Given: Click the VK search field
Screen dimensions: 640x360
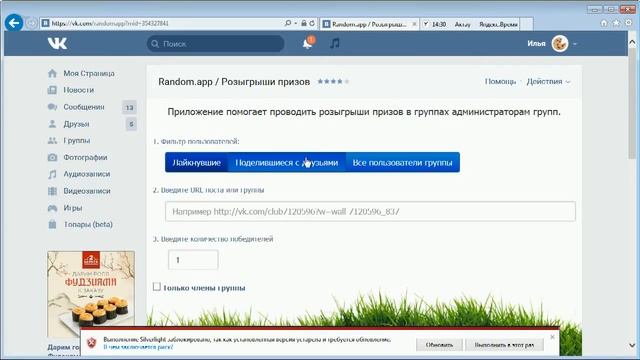Looking at the screenshot, I should coord(216,44).
